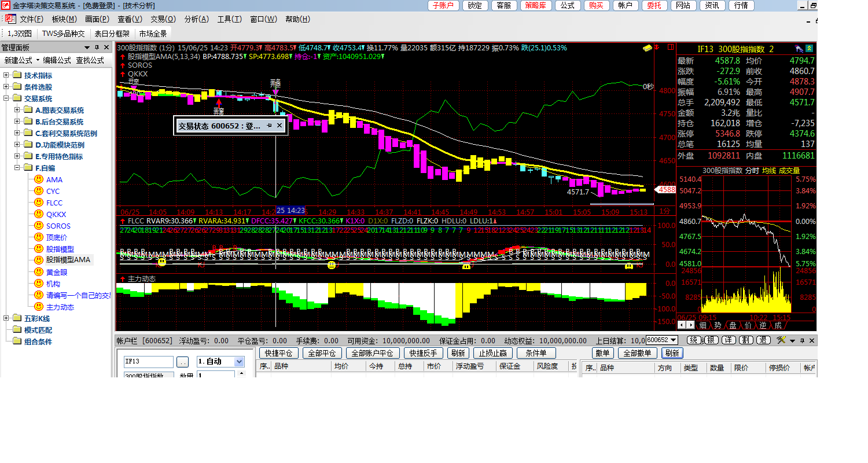Click the browse '..' button beside IF13
The width and height of the screenshot is (868, 463).
(183, 362)
